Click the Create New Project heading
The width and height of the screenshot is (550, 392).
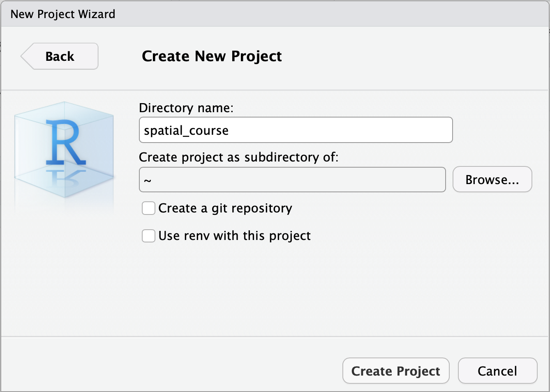tap(212, 56)
